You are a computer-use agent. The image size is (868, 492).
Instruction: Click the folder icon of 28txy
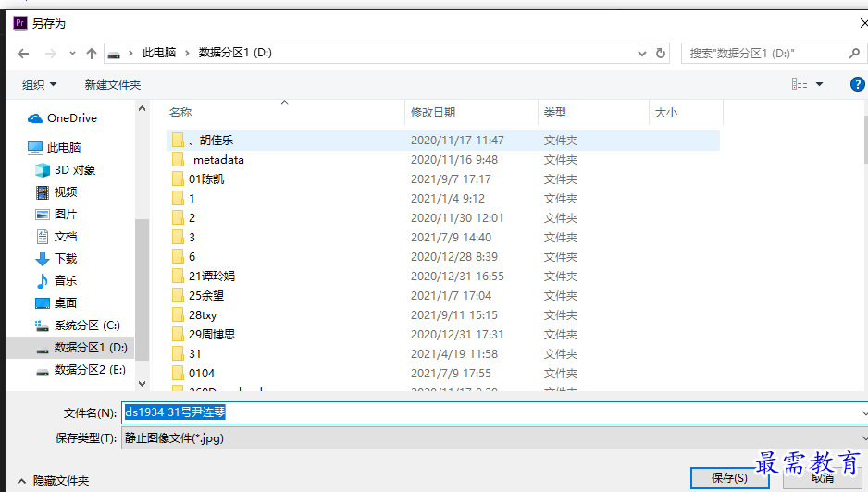178,315
